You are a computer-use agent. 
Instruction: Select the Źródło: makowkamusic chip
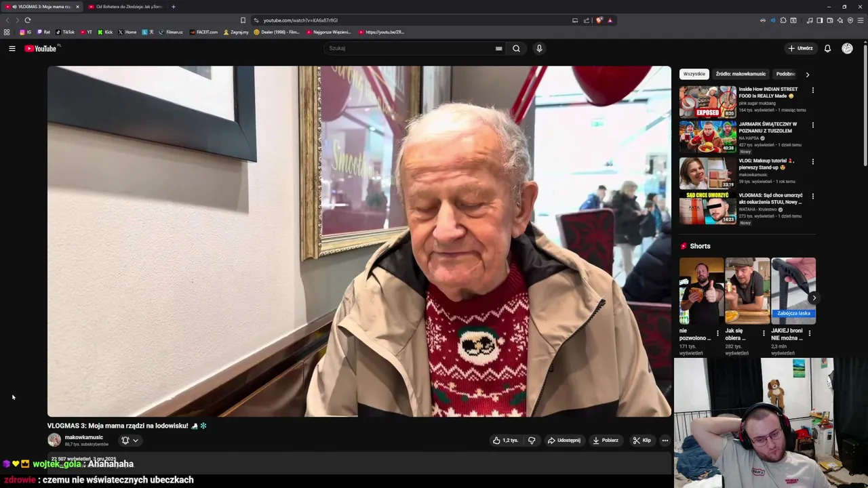click(x=741, y=74)
